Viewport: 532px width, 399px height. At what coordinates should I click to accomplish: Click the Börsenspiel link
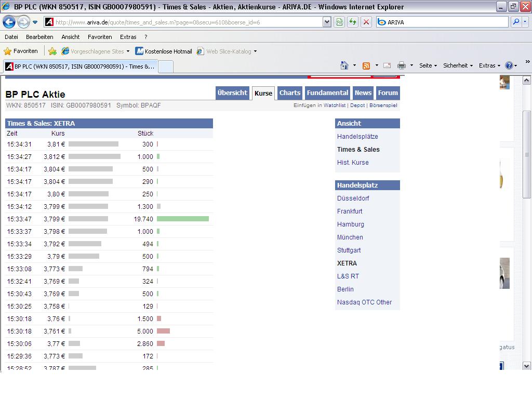pos(383,105)
